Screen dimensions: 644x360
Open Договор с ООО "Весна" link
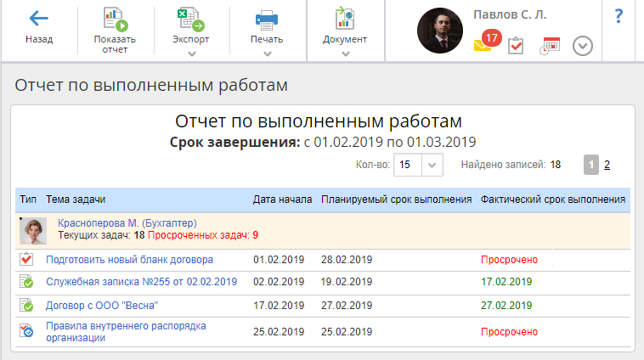coord(102,306)
